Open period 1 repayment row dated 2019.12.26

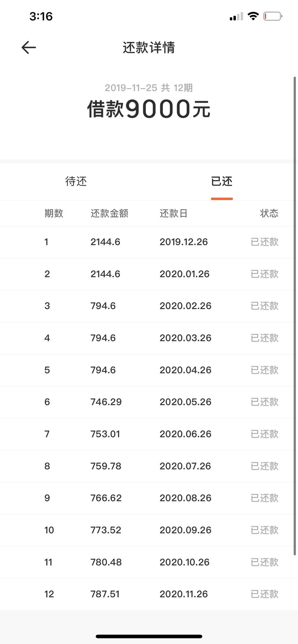(149, 242)
